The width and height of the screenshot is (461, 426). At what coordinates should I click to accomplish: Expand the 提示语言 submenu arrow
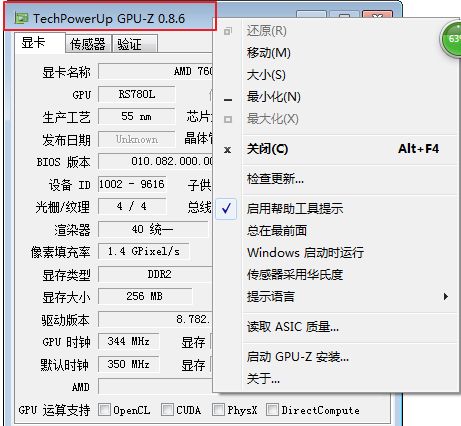click(446, 296)
